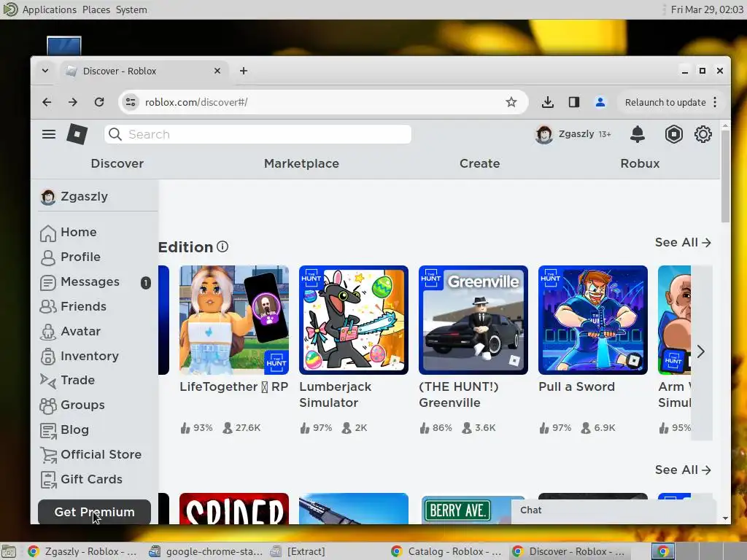Open the Places menu

click(96, 9)
